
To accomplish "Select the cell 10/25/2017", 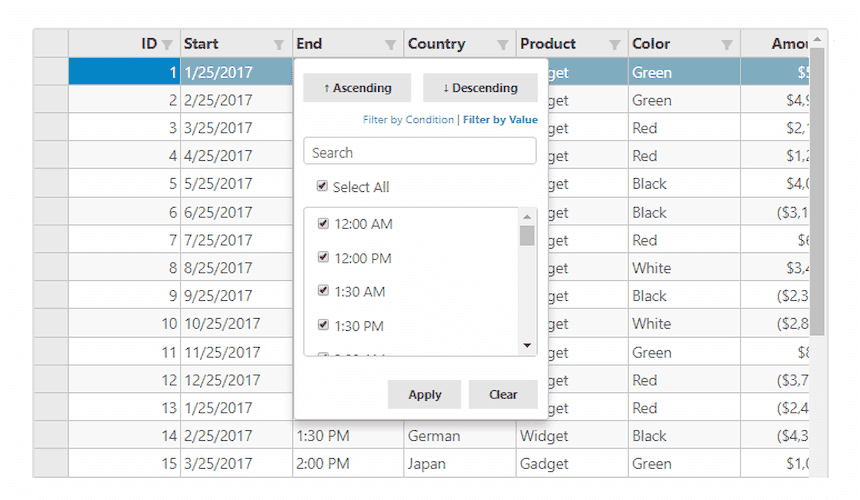I will [x=236, y=324].
